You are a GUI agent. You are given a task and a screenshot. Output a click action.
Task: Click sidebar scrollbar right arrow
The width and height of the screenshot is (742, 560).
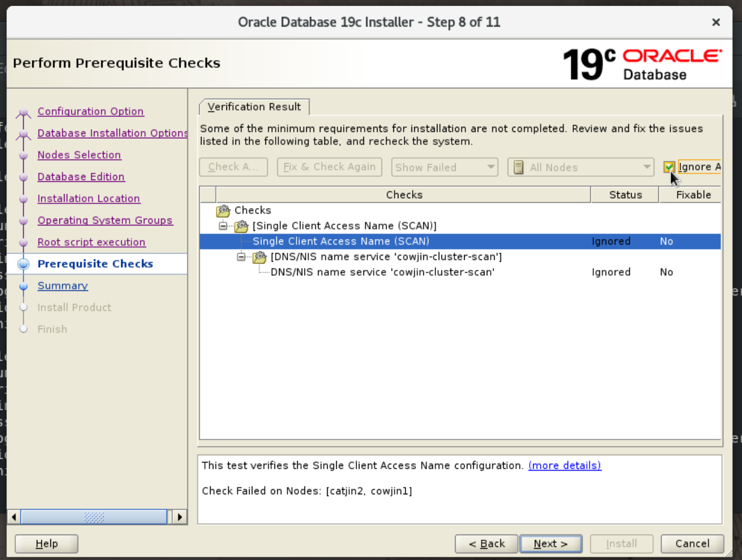pos(180,517)
